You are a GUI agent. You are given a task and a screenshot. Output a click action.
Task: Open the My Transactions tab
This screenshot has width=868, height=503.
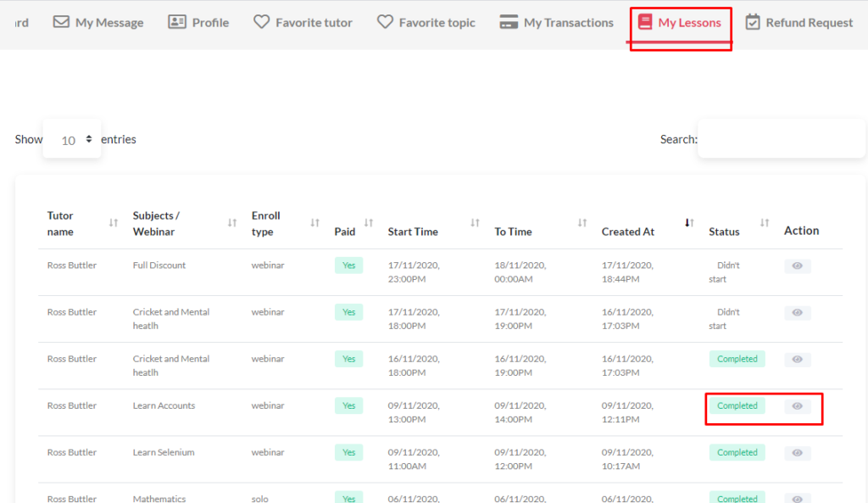pyautogui.click(x=568, y=22)
